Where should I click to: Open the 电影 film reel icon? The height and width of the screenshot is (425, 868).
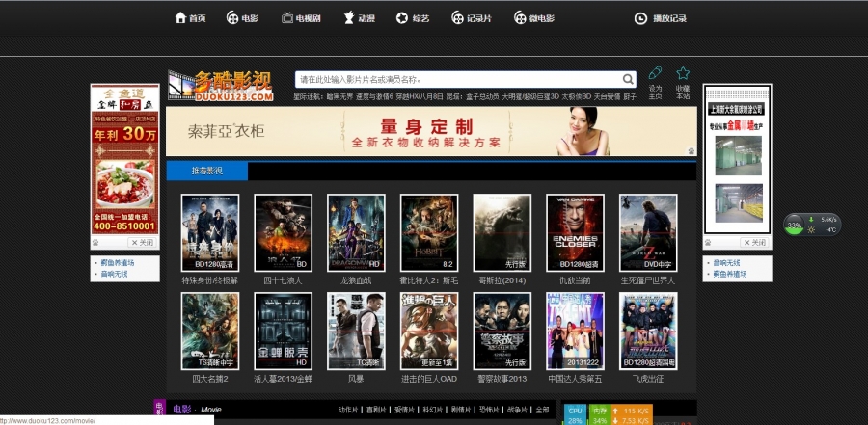[231, 17]
